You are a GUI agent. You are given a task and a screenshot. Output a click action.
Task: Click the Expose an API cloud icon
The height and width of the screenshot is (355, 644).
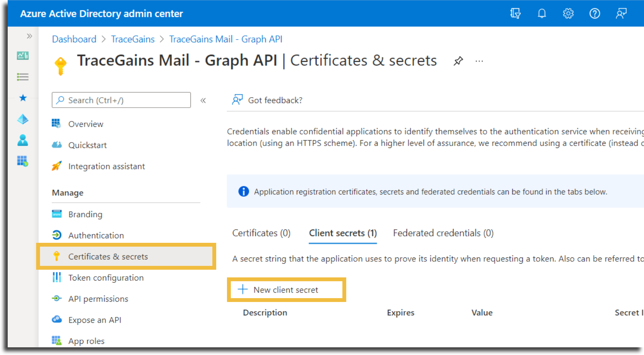click(57, 319)
